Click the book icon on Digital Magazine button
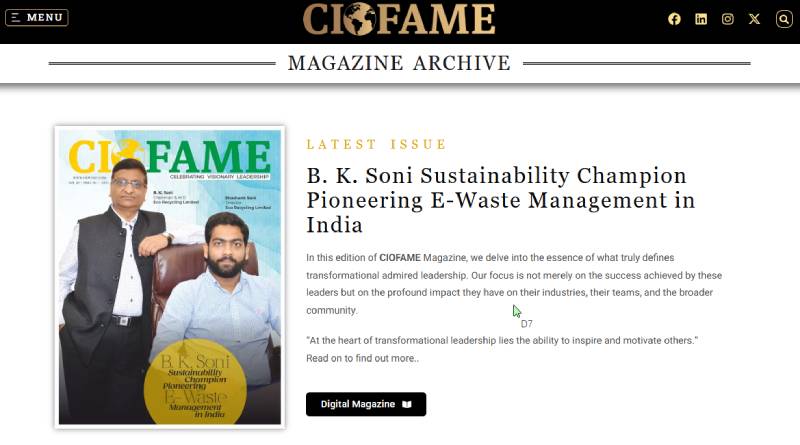800x445 pixels. (x=407, y=404)
